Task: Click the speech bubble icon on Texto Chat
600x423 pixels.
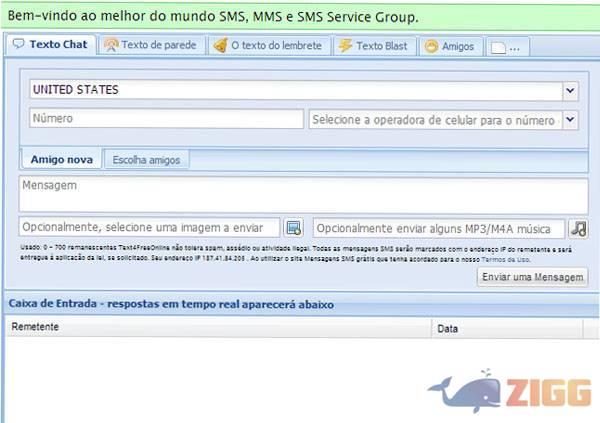Action: click(x=18, y=45)
